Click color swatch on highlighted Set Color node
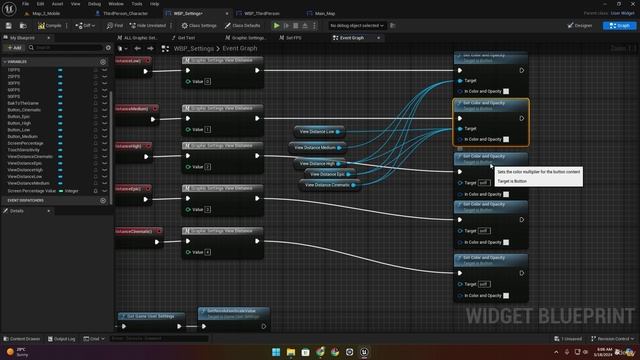The height and width of the screenshot is (360, 640). [x=506, y=139]
